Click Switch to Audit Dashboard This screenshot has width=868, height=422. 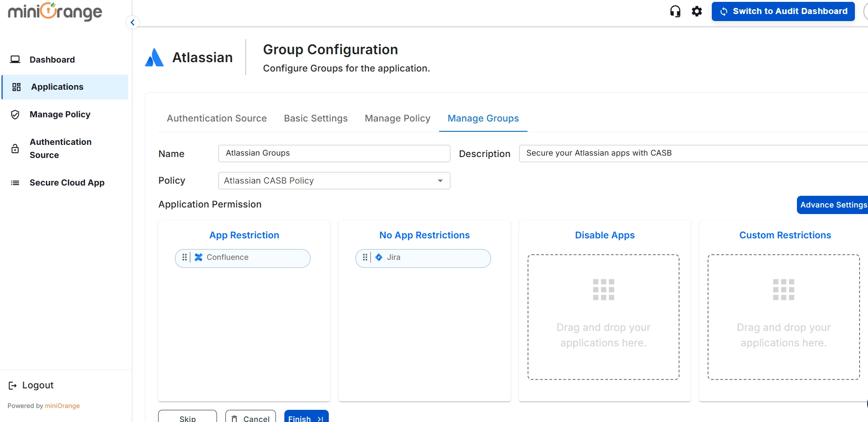tap(783, 11)
